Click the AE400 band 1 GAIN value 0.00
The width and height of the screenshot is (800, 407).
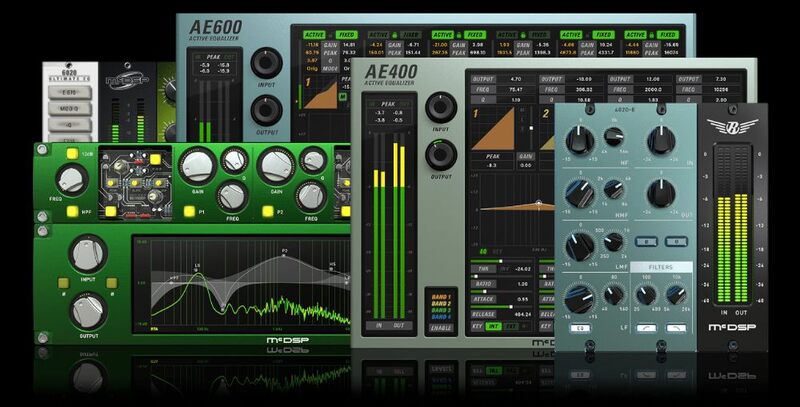[x=526, y=165]
